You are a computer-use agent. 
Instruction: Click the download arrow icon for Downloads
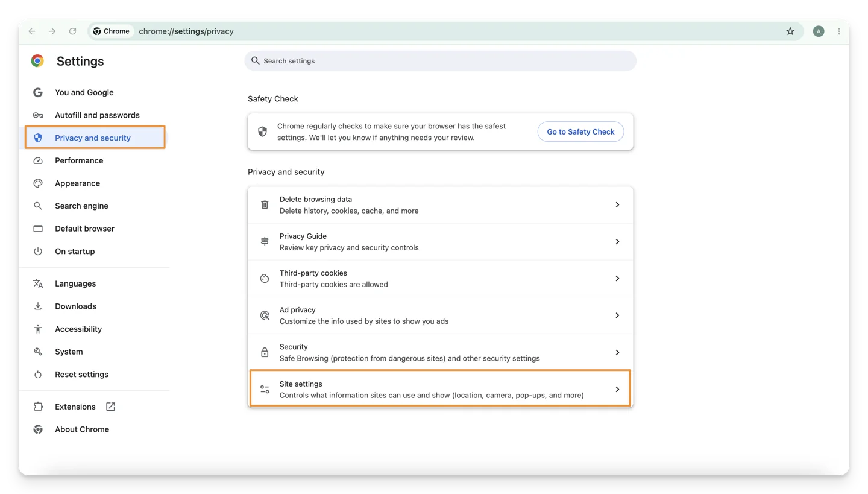point(38,306)
